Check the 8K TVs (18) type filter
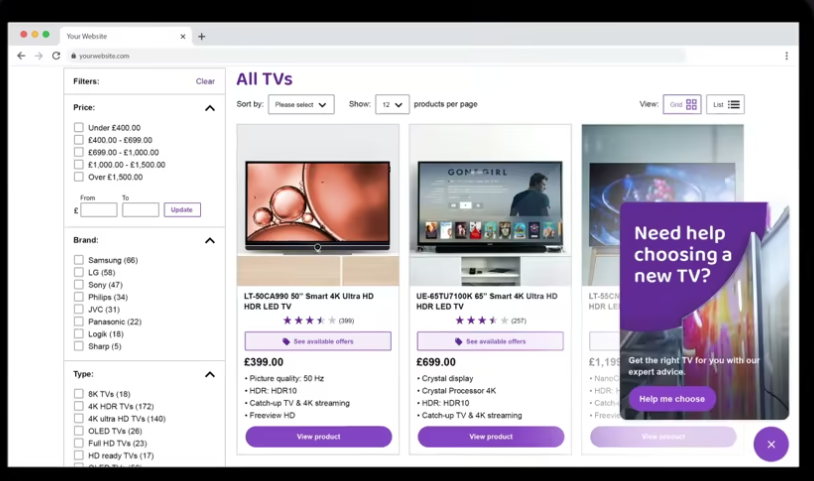The width and height of the screenshot is (814, 481). pos(78,394)
